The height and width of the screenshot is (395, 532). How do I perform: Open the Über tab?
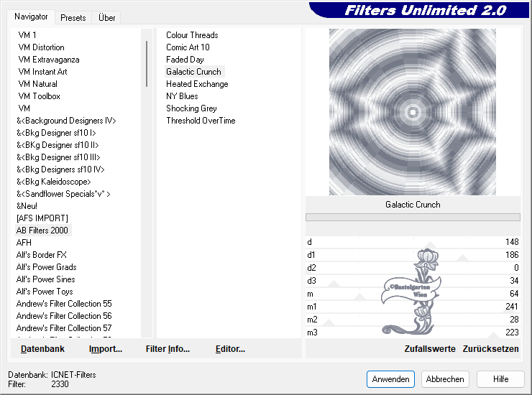coord(107,17)
